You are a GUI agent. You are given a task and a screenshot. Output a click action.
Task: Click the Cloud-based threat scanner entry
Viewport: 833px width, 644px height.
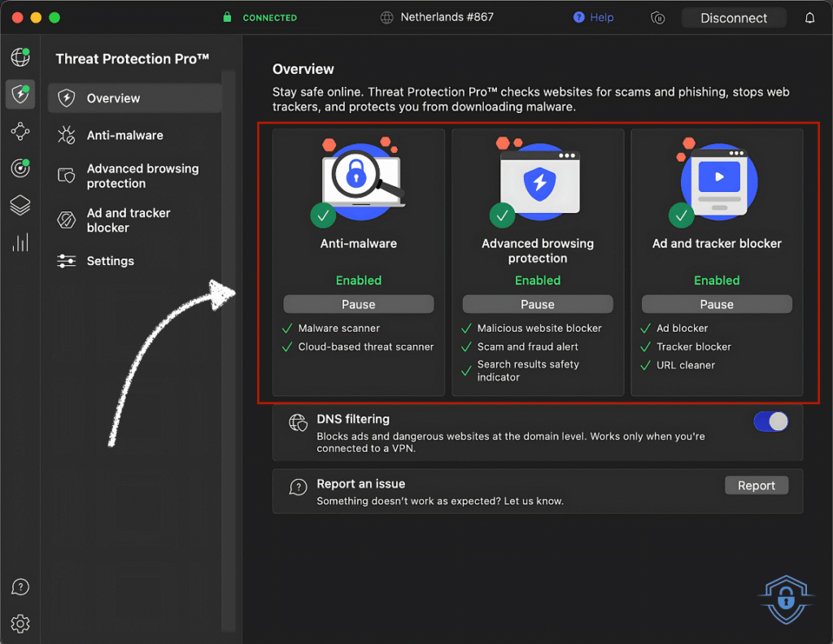(x=366, y=346)
